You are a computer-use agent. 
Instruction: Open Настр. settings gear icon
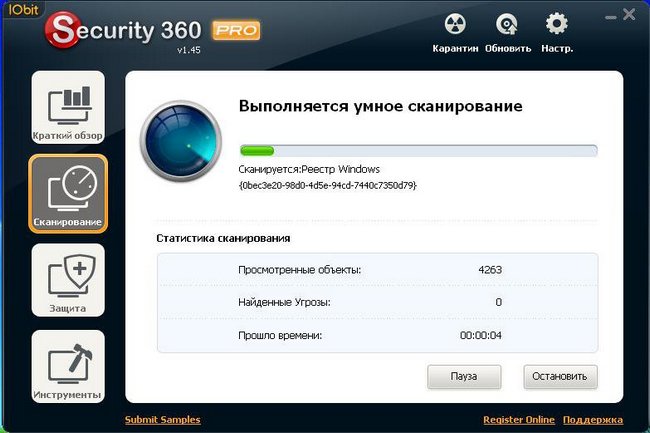(x=556, y=24)
